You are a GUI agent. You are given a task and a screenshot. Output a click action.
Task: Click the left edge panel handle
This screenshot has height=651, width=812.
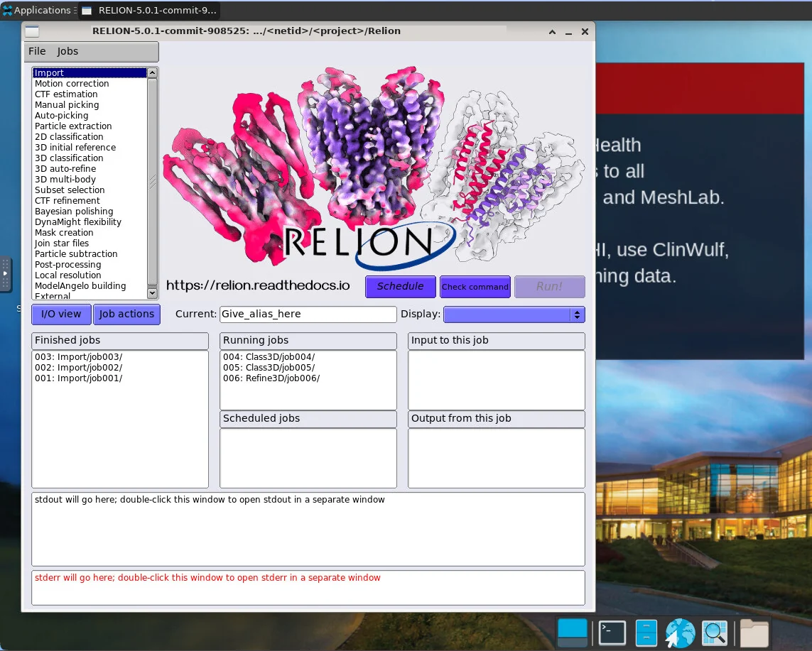[5, 274]
